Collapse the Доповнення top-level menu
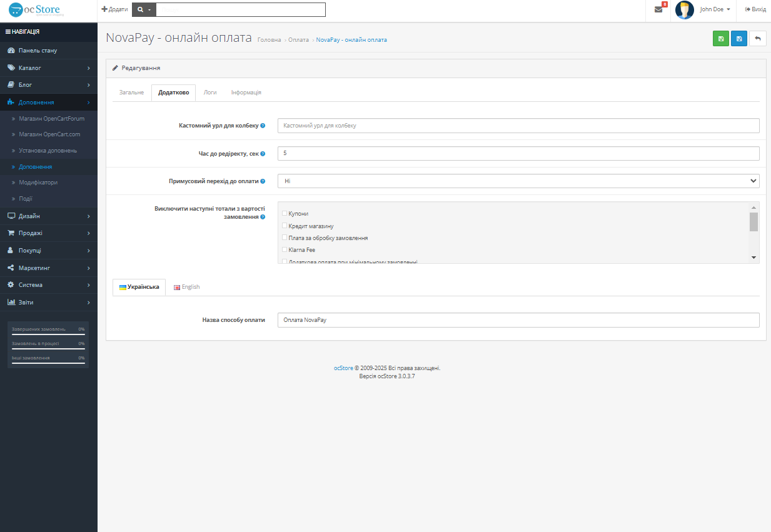 (49, 102)
